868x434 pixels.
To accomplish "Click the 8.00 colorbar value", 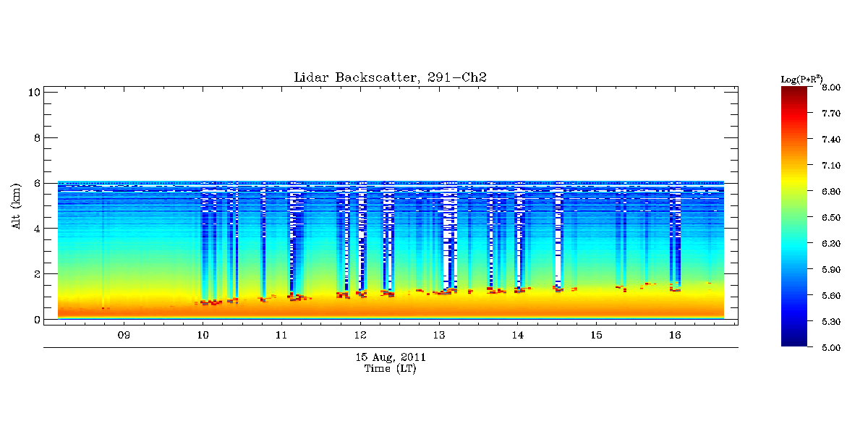I will pos(830,88).
